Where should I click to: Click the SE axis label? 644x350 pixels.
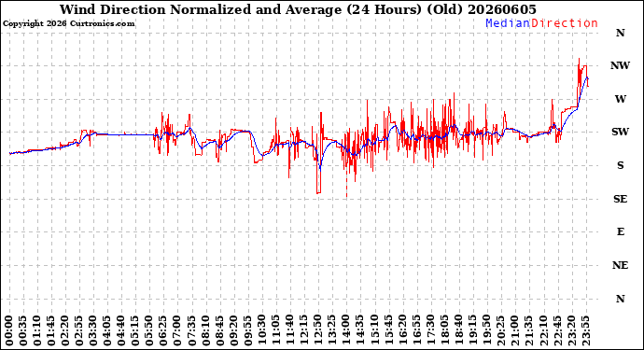(620, 199)
